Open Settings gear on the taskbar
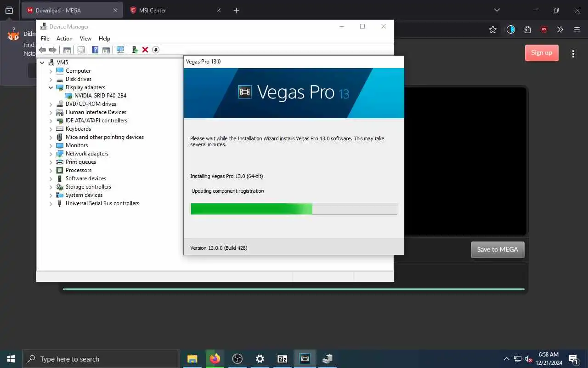 coord(260,359)
